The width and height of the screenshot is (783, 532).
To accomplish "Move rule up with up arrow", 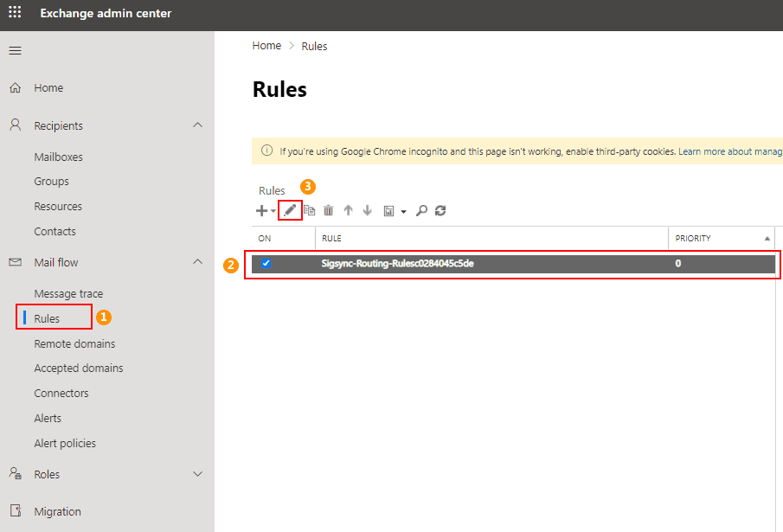I will [348, 210].
